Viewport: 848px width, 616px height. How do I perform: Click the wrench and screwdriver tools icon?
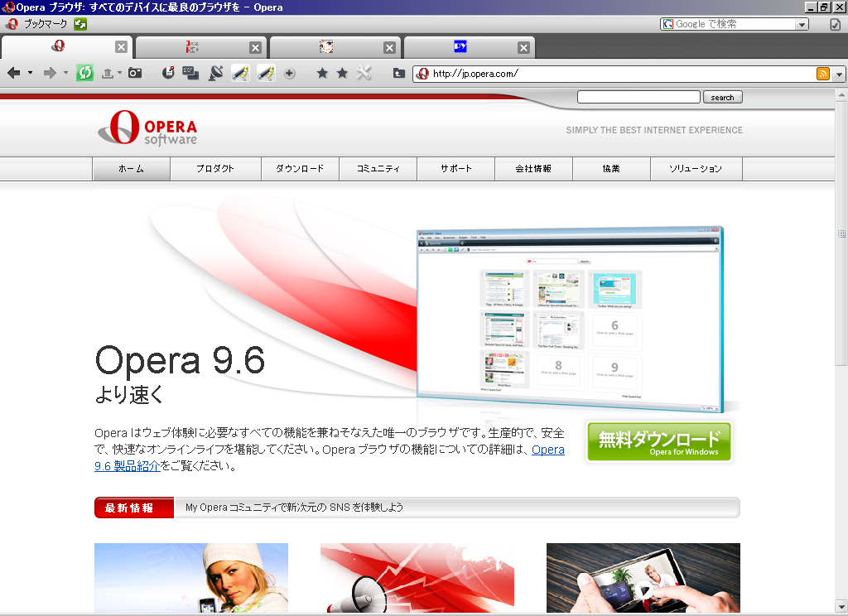pyautogui.click(x=364, y=73)
